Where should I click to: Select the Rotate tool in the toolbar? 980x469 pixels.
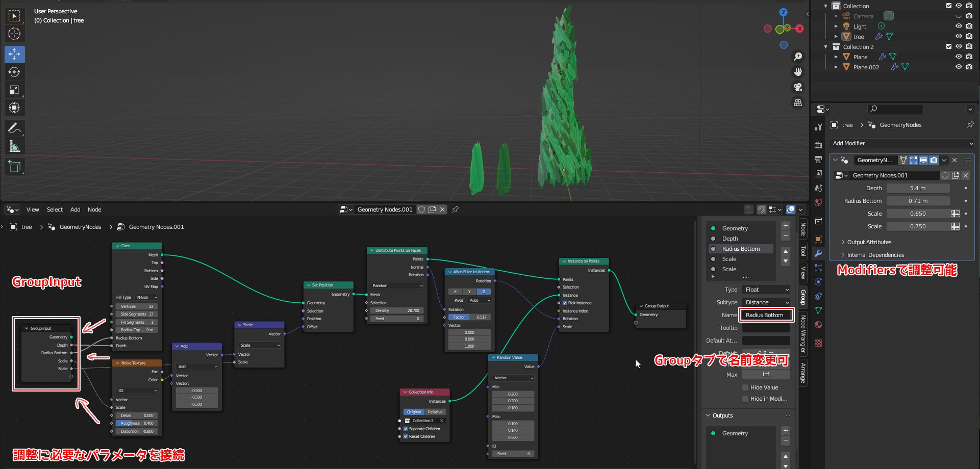14,72
